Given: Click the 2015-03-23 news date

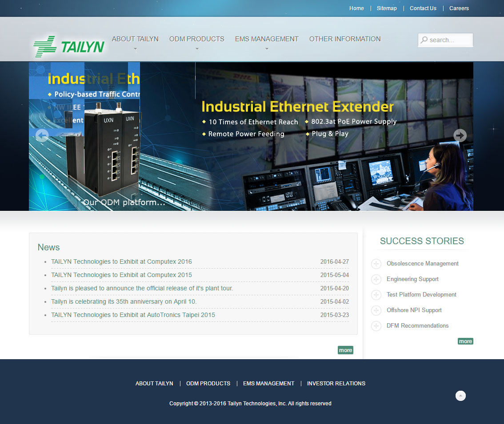Looking at the screenshot, I should coord(335,315).
